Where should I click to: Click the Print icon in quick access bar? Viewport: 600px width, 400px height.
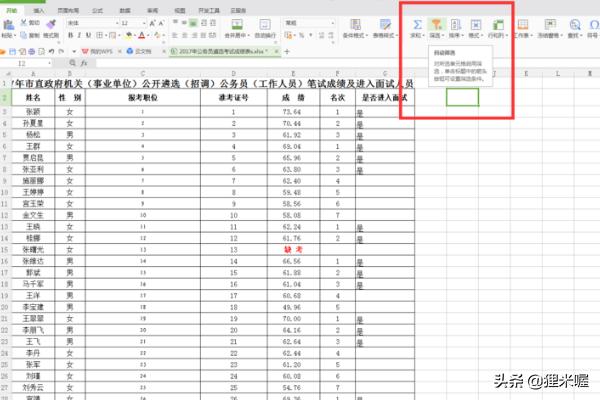32,51
